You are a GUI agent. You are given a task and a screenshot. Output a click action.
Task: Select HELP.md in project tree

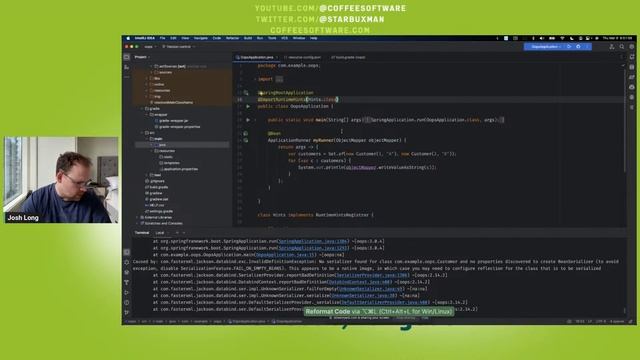coord(155,205)
